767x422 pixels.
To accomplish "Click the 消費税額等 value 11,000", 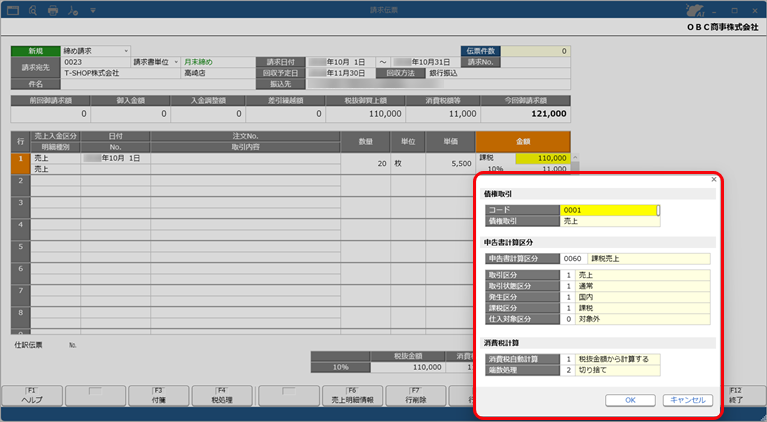I will [443, 114].
